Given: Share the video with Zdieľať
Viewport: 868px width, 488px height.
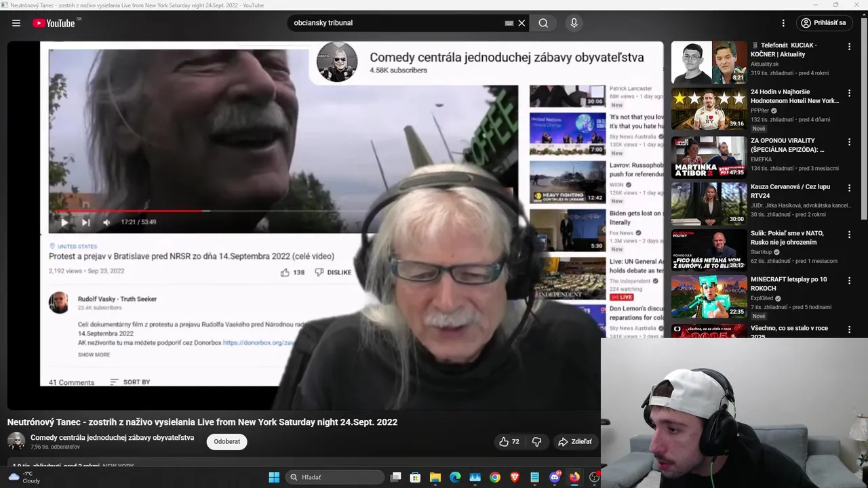Looking at the screenshot, I should tap(574, 442).
